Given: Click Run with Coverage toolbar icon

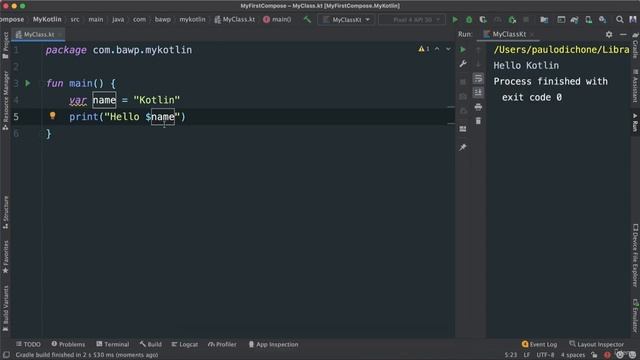Looking at the screenshot, I should tap(483, 20).
